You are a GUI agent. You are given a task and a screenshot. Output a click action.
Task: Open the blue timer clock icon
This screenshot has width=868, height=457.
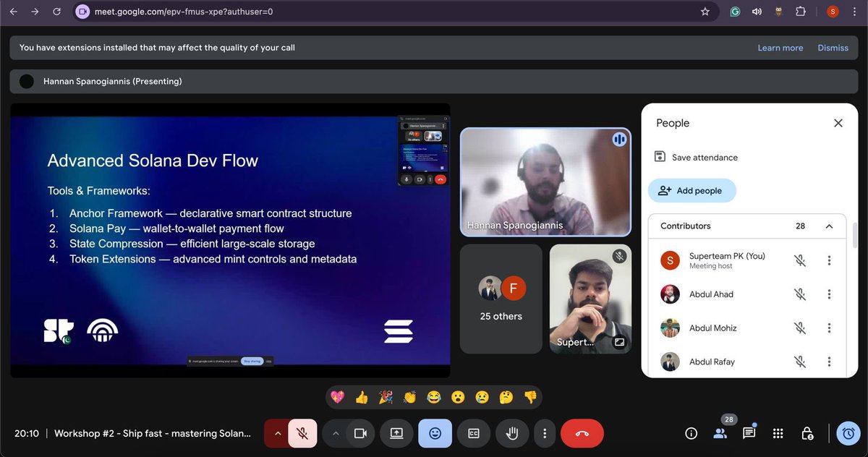[x=848, y=433]
